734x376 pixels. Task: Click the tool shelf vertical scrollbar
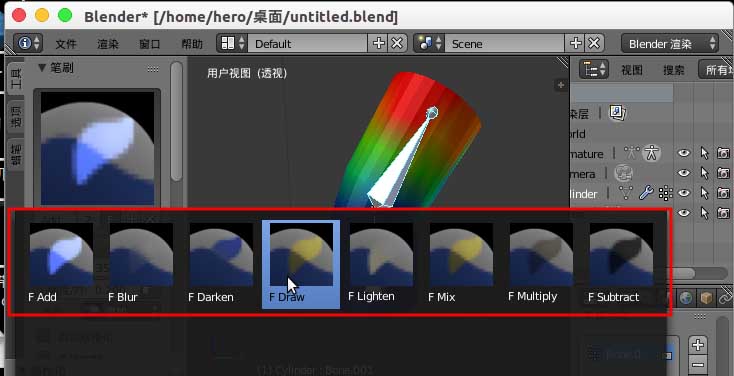pos(176,122)
